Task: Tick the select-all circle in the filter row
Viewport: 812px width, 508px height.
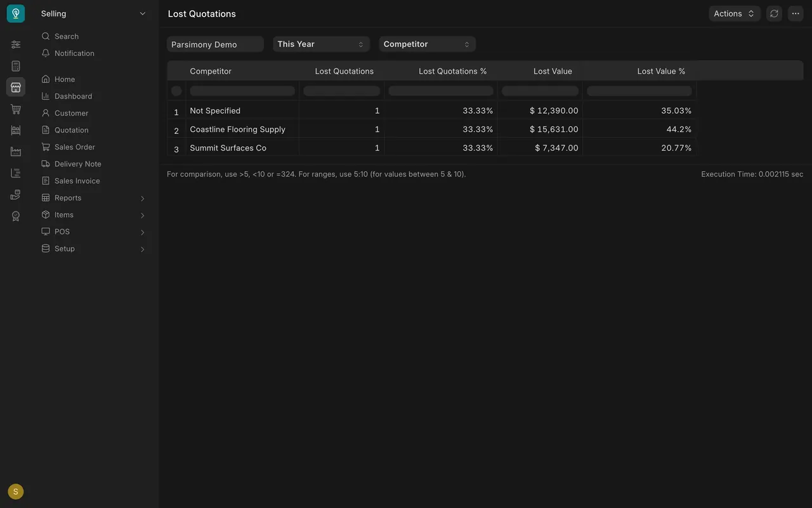Action: pyautogui.click(x=176, y=91)
